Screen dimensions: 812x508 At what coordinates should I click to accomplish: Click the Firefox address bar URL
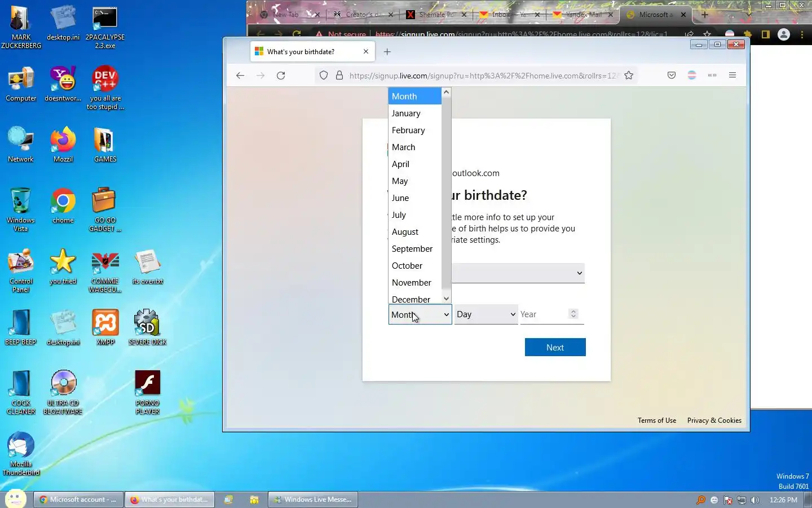pyautogui.click(x=483, y=75)
